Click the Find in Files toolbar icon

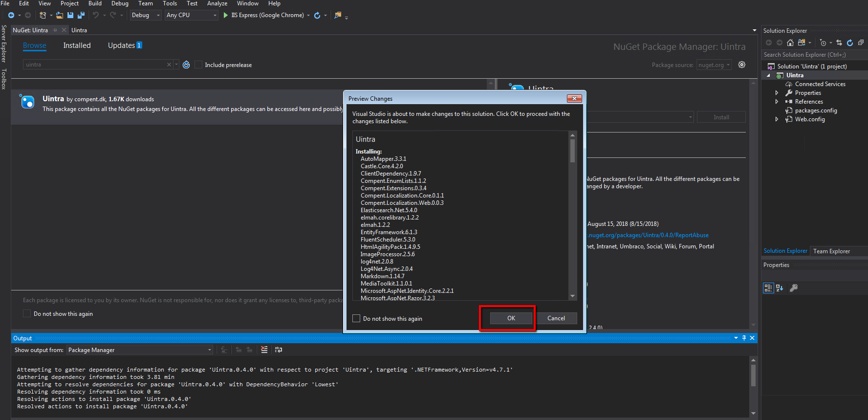[x=338, y=15]
